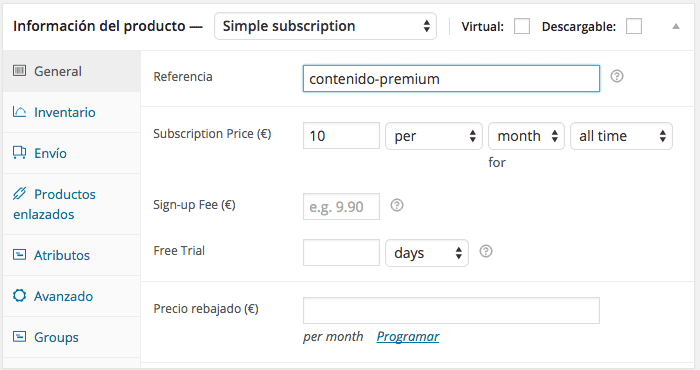Open the month billing period dropdown

tap(526, 136)
